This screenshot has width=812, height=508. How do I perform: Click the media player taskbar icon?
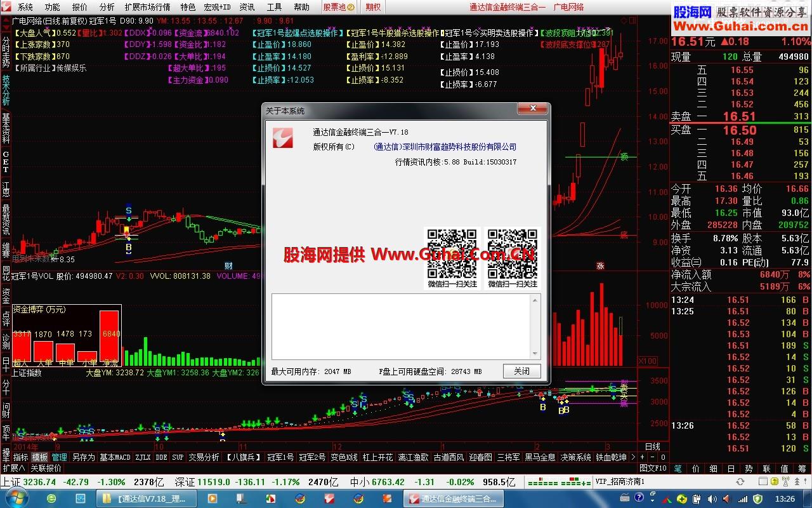pyautogui.click(x=213, y=498)
